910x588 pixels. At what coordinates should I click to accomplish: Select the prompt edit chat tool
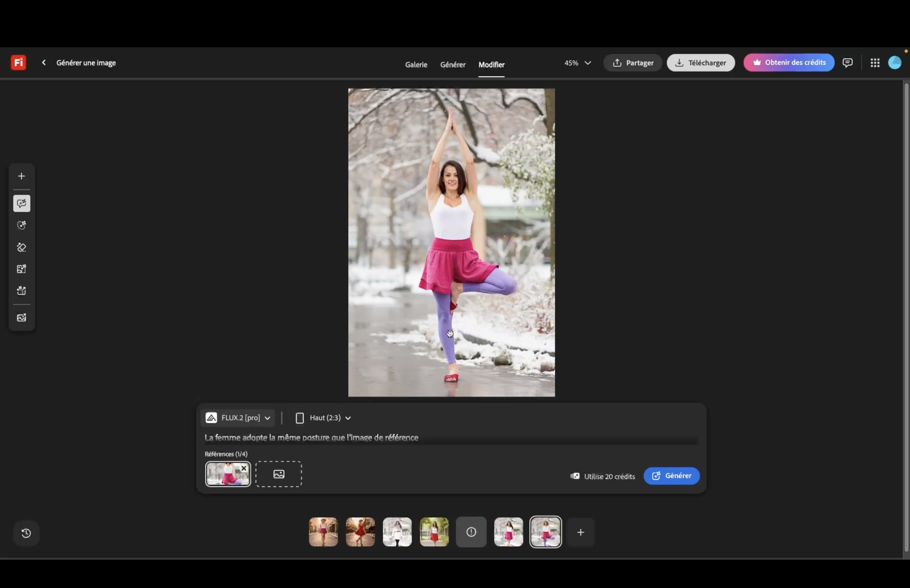21,203
